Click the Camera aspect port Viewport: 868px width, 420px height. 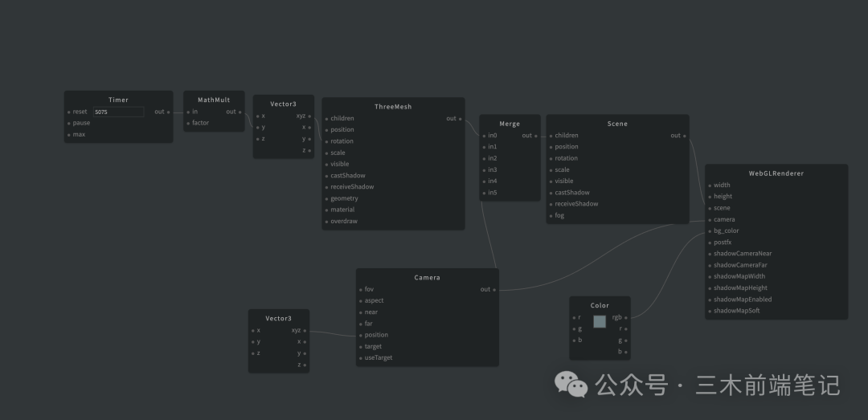[x=360, y=301]
